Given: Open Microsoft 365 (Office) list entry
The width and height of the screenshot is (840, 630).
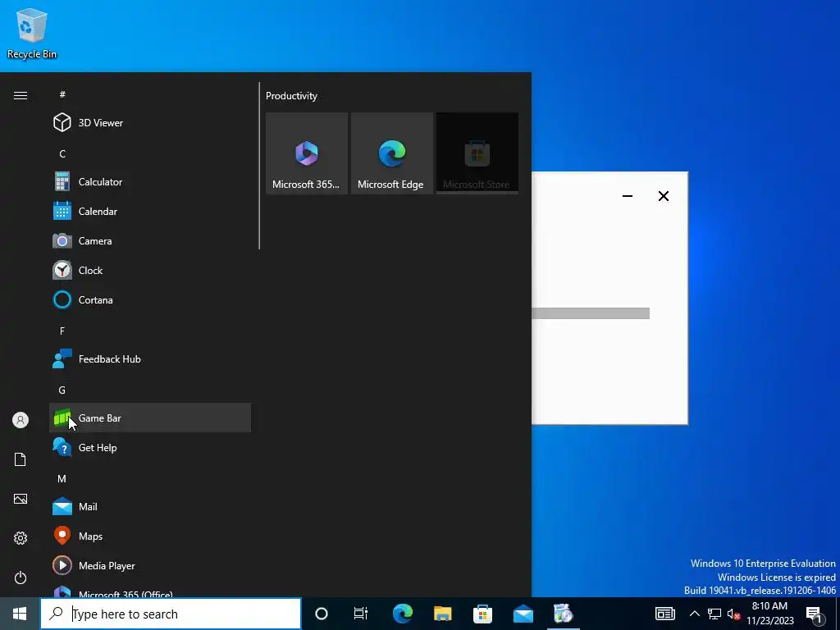Looking at the screenshot, I should click(x=150, y=590).
